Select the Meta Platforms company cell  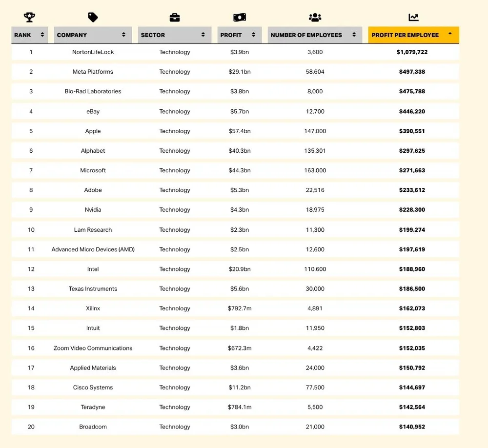pyautogui.click(x=93, y=72)
